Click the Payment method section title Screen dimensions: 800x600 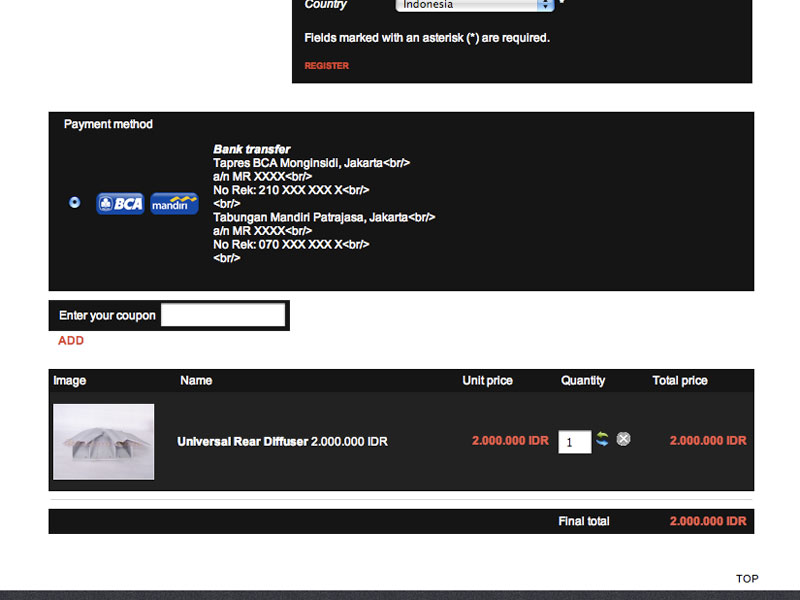tap(108, 124)
